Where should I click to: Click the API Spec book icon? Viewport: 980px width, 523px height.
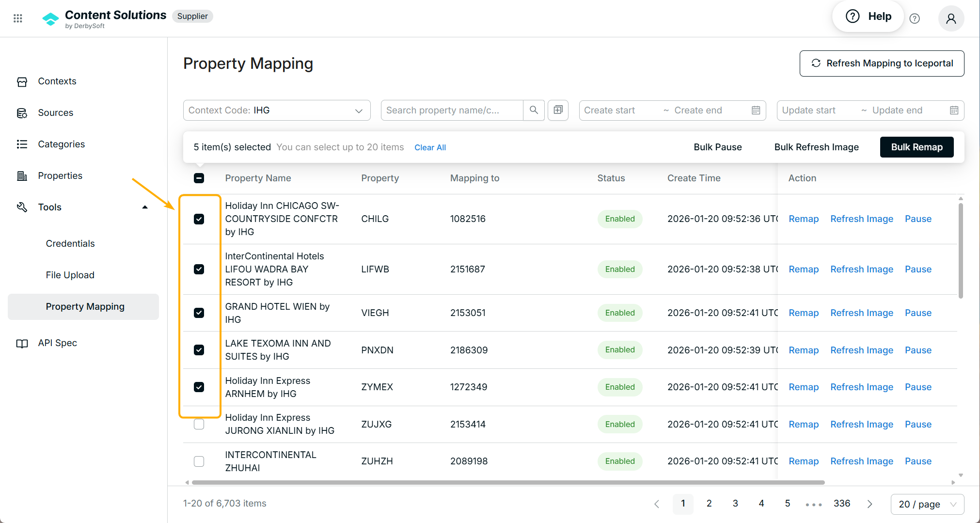tap(22, 343)
